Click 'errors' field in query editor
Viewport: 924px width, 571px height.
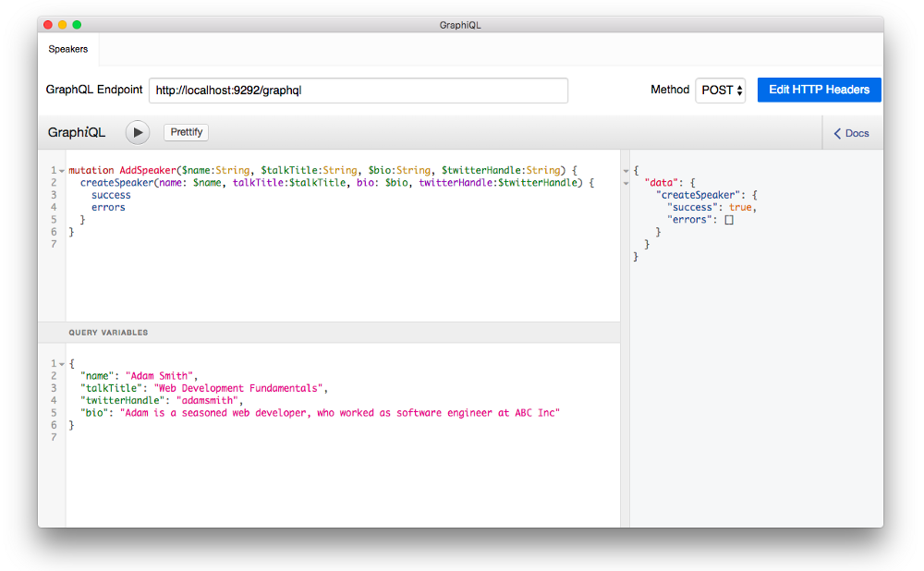pos(108,207)
